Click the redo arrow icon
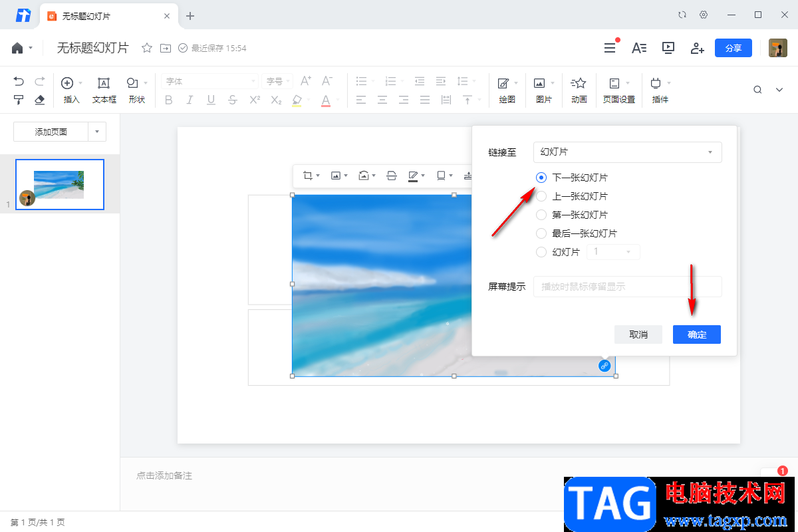This screenshot has width=798, height=532. (39, 82)
